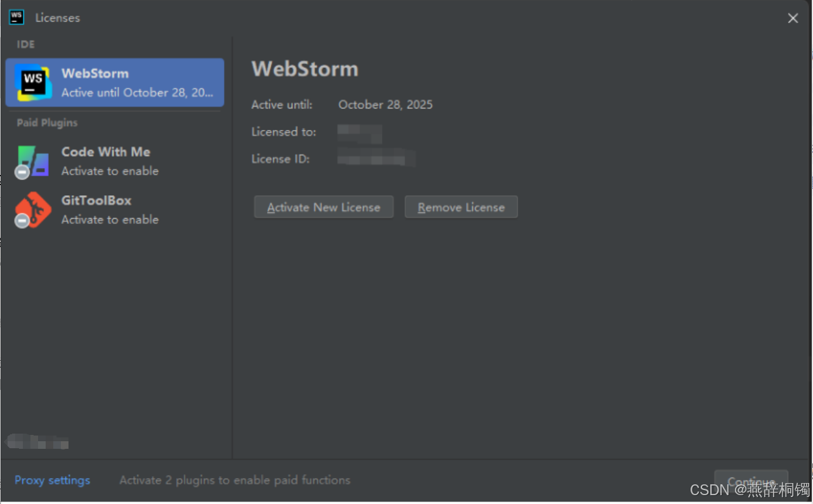Click the Continue button
Image resolution: width=813 pixels, height=504 pixels.
751,482
